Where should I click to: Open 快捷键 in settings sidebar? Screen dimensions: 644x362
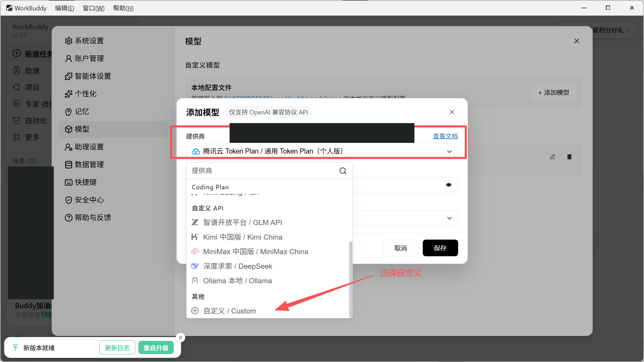tap(113, 182)
